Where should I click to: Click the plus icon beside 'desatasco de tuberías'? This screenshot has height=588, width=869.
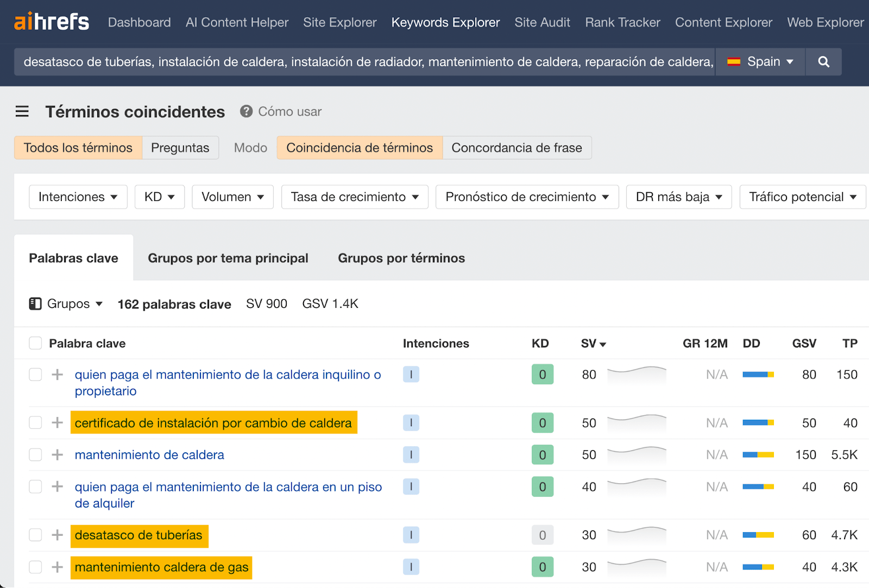point(56,535)
